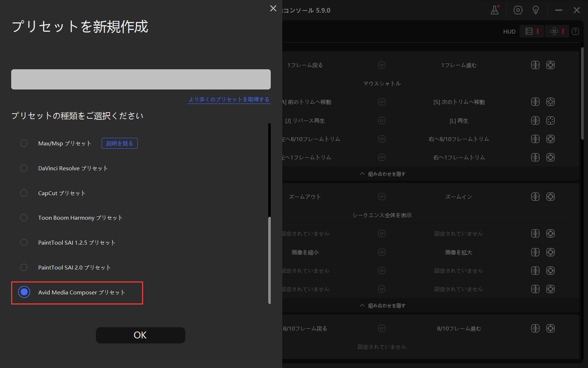Click the 画像を縮小 assignment

[x=305, y=252]
